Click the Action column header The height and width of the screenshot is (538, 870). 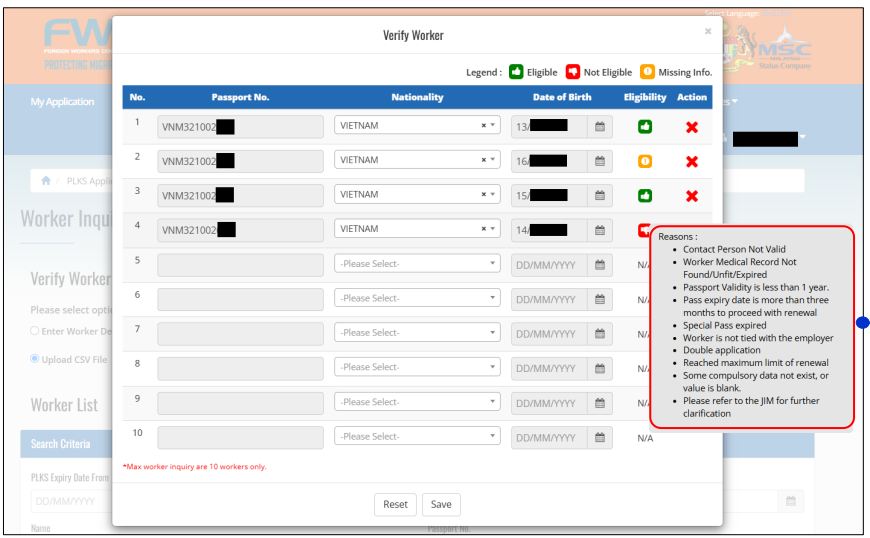pos(691,97)
